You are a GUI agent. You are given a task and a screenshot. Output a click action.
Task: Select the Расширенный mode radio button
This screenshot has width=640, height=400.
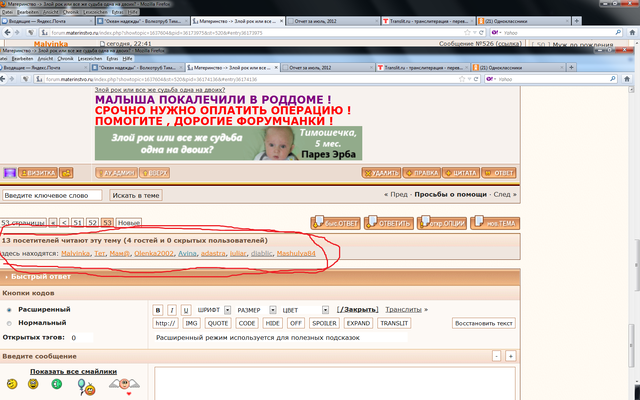(10, 310)
